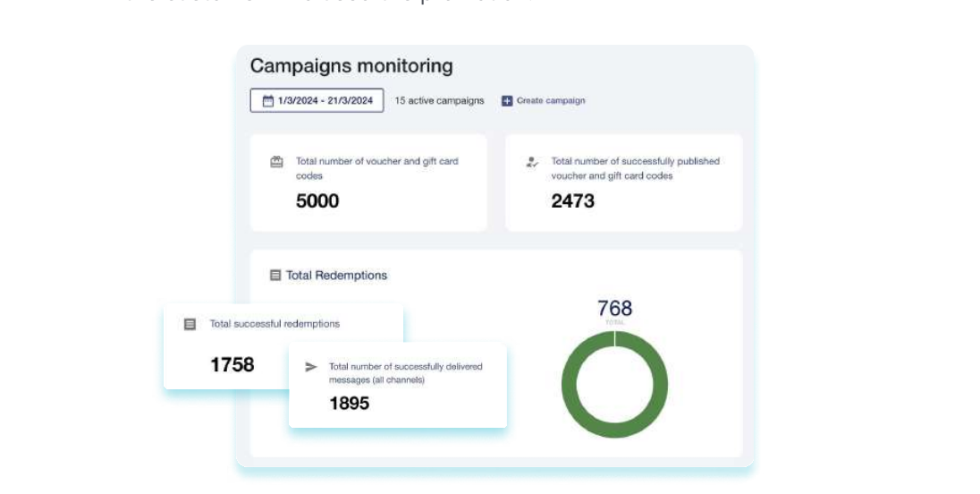Select the 2473 published codes figure

572,201
